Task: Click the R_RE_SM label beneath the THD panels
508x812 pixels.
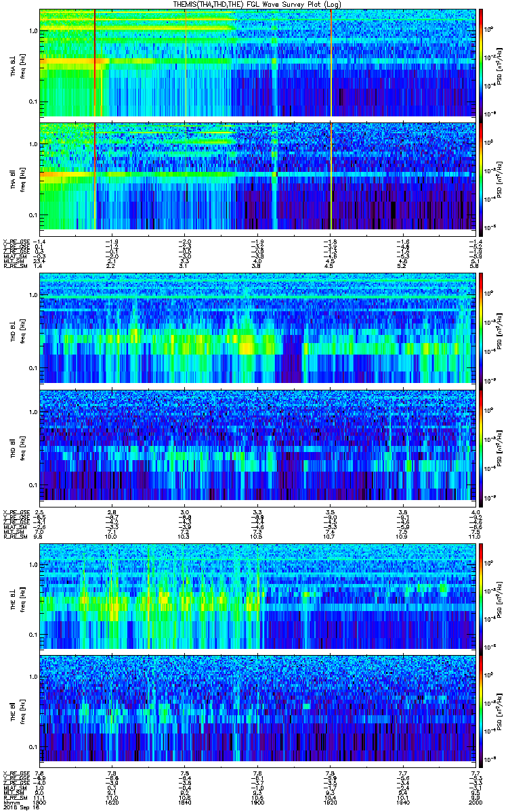Action: pos(14,536)
